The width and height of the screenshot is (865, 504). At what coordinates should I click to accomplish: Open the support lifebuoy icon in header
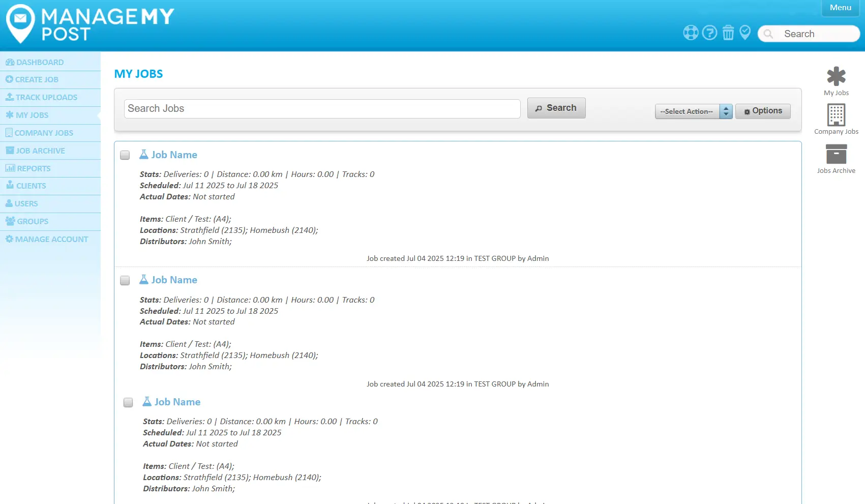click(x=691, y=33)
